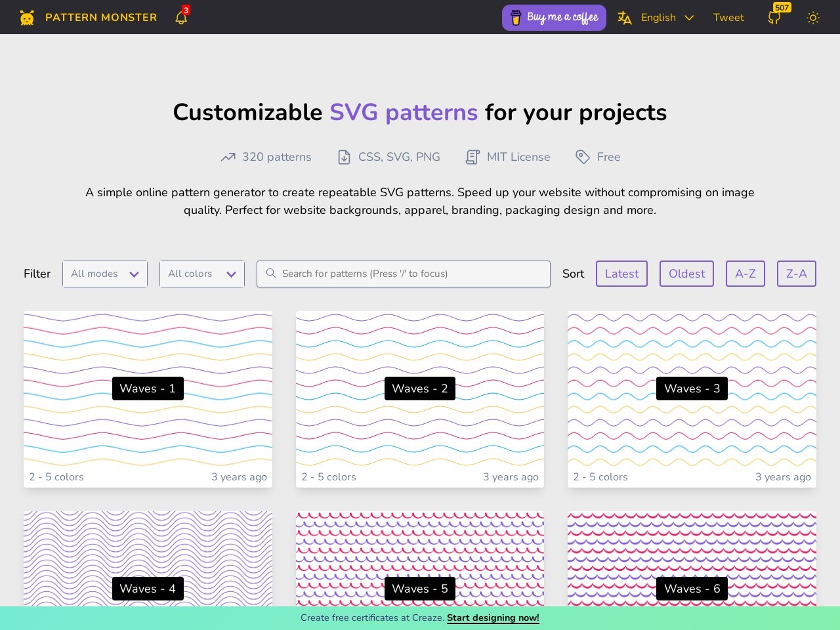Click the GitHub stars icon
The width and height of the screenshot is (840, 630).
[x=774, y=18]
